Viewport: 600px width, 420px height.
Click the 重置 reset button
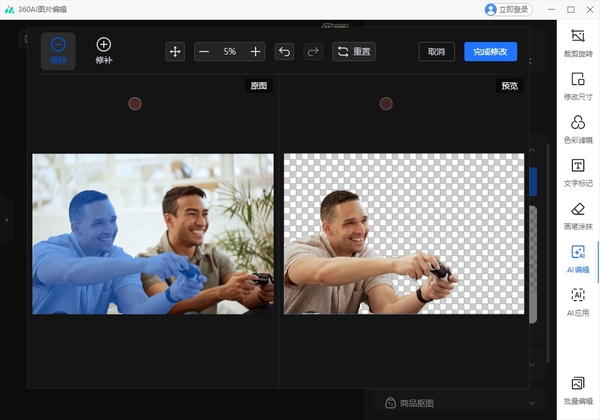354,51
